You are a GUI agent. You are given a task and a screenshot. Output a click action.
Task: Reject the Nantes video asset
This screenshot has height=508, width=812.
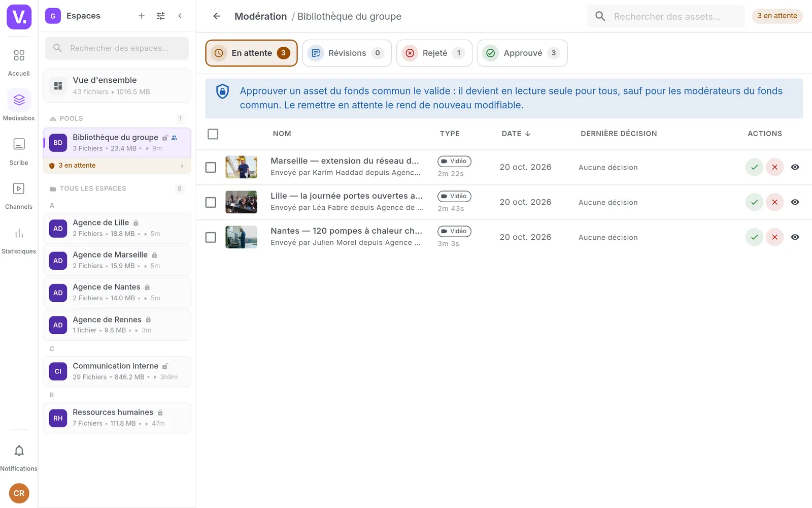pos(774,237)
